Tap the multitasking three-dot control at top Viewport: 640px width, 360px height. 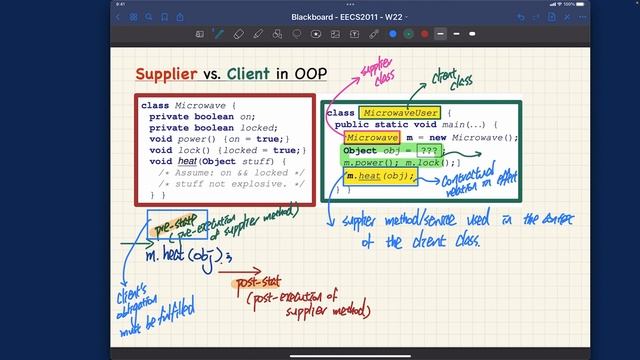[350, 4]
